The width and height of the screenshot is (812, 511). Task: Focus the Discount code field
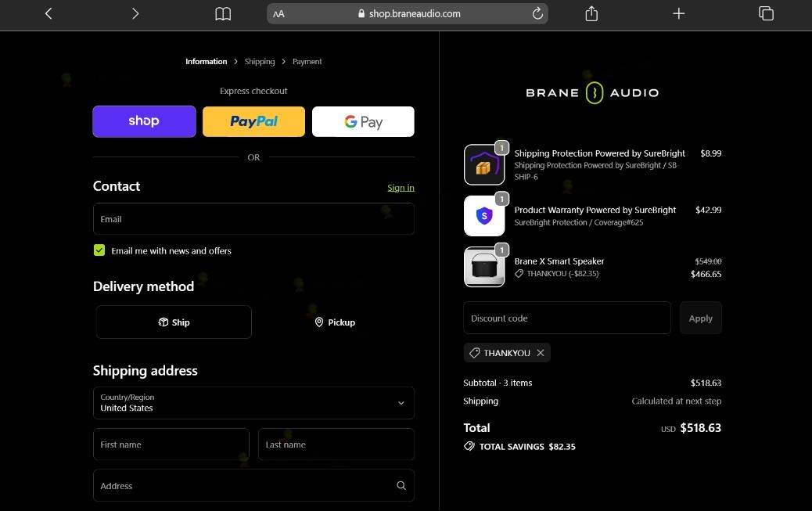pos(567,318)
